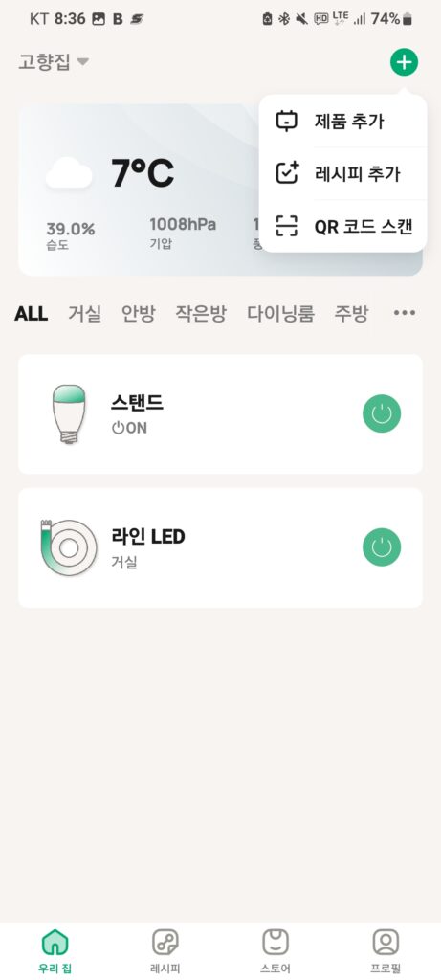The height and width of the screenshot is (980, 441).
Task: Expand the 고향집 home dropdown
Action: pyautogui.click(x=54, y=62)
